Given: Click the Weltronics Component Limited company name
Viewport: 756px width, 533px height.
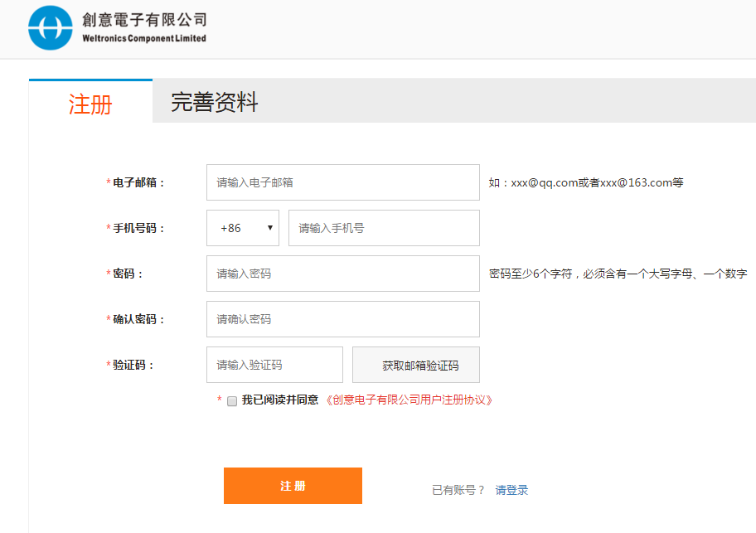Looking at the screenshot, I should [x=144, y=27].
